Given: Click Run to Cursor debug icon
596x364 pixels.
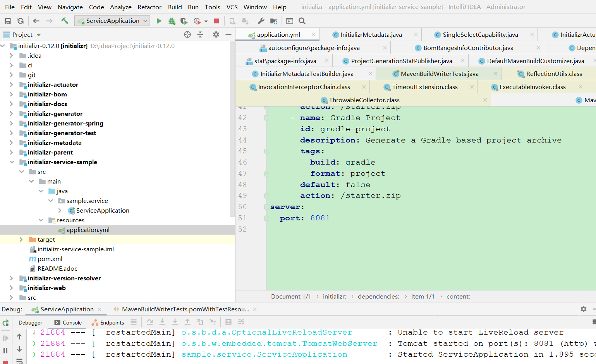Looking at the screenshot, I should tap(213, 322).
